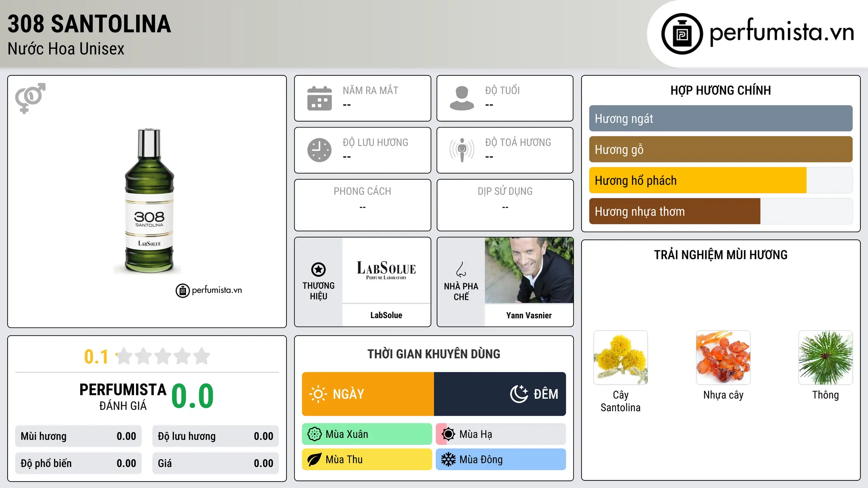
Task: Click the Độ toả hương label
Action: tap(518, 143)
